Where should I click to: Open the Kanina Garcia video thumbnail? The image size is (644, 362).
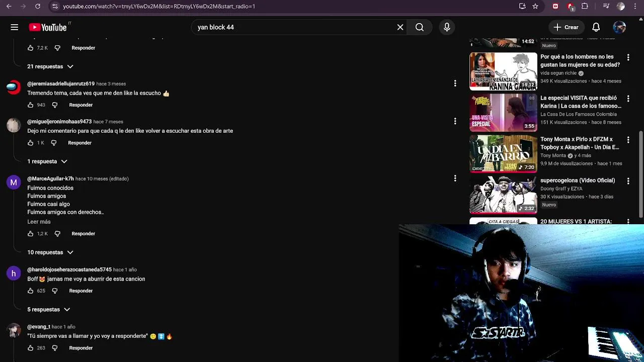click(503, 71)
